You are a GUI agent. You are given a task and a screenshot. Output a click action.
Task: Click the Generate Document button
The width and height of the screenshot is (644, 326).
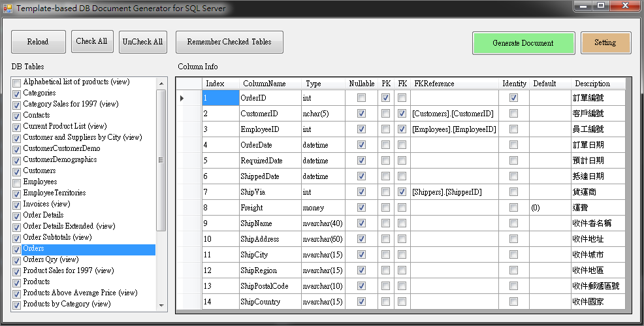pyautogui.click(x=523, y=42)
